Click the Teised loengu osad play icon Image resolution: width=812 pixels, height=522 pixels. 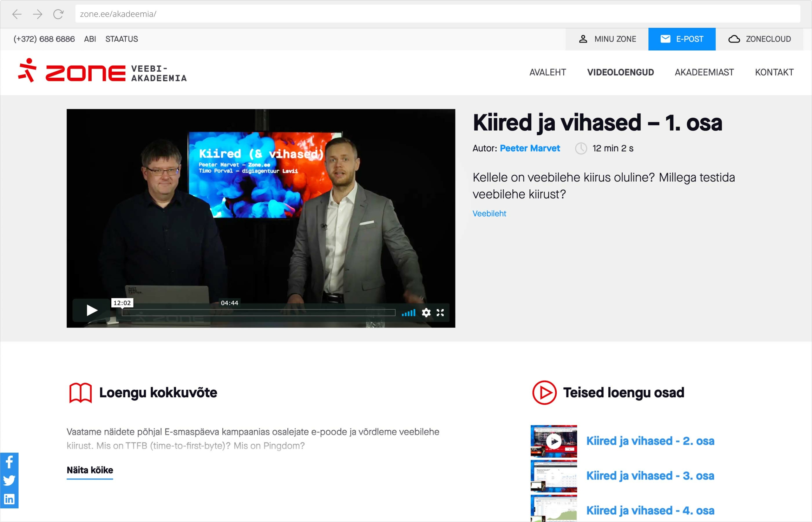pyautogui.click(x=544, y=393)
